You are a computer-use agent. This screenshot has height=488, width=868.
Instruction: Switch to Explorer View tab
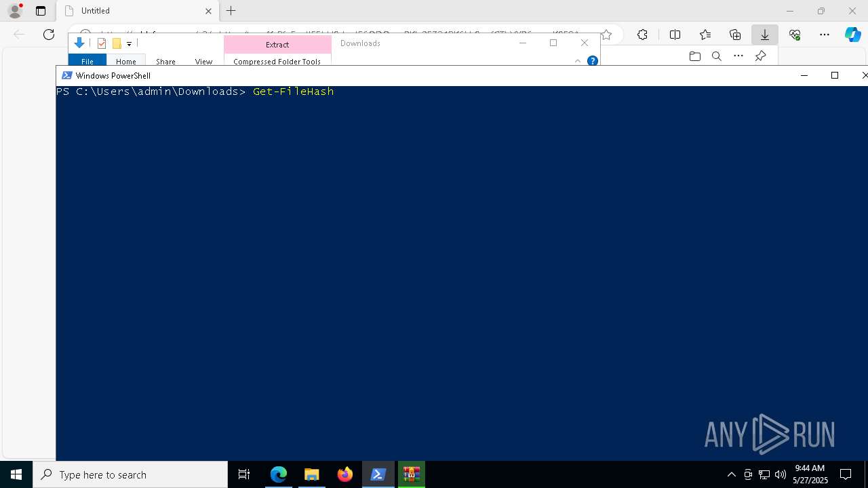point(203,61)
